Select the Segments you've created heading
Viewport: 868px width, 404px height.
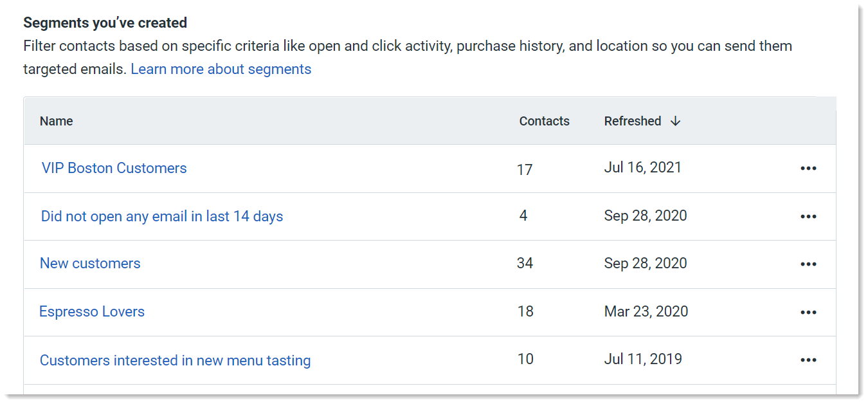pos(105,23)
